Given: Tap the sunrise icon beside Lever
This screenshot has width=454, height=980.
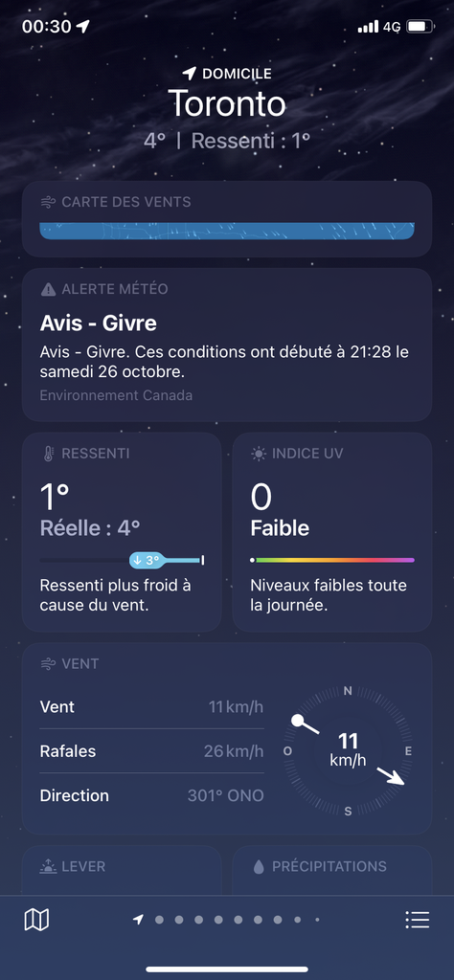Looking at the screenshot, I should click(x=48, y=866).
